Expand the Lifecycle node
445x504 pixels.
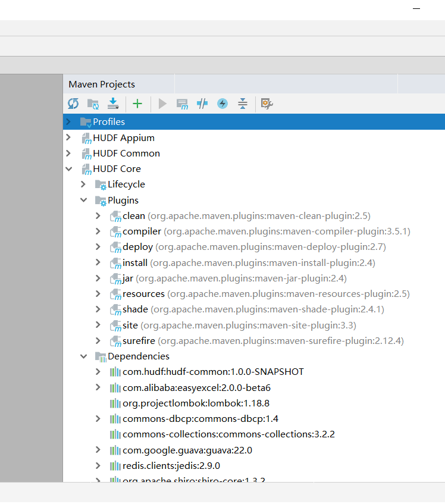pyautogui.click(x=83, y=184)
